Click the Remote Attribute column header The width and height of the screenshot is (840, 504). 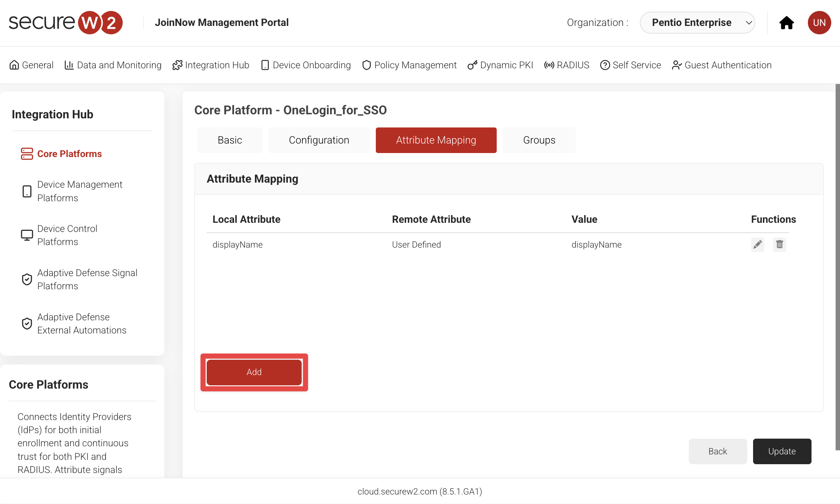431,219
